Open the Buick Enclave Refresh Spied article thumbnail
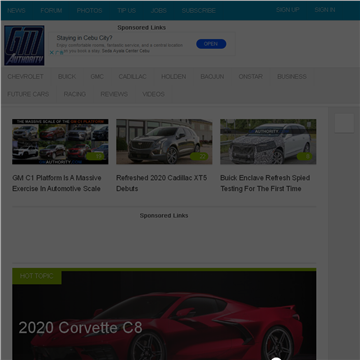Viewport: 360px width, 360px height. [x=268, y=142]
